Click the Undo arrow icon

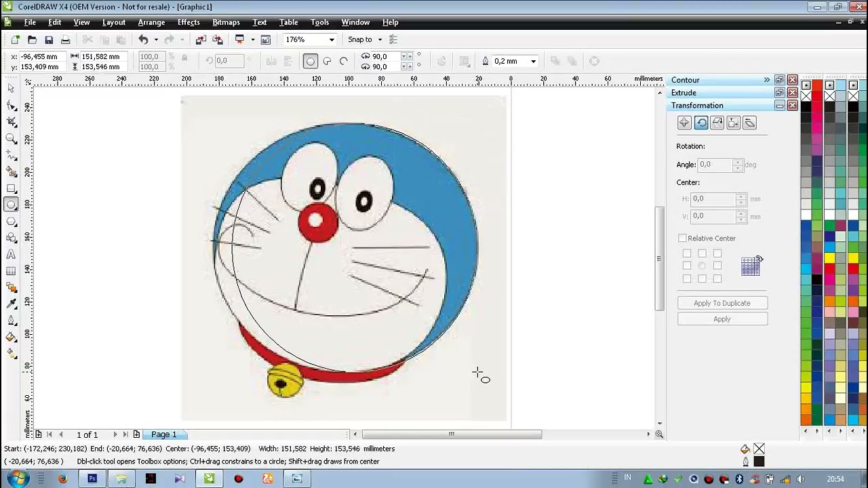[143, 40]
